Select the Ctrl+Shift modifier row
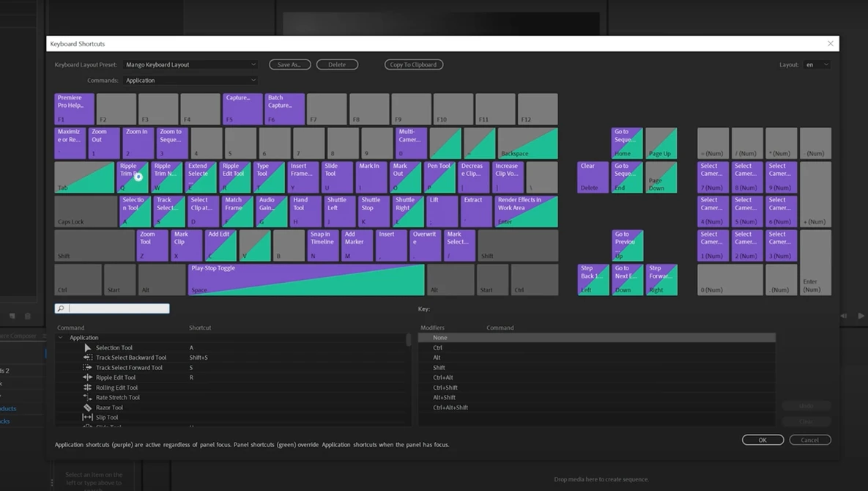This screenshot has height=491, width=868. click(597, 388)
